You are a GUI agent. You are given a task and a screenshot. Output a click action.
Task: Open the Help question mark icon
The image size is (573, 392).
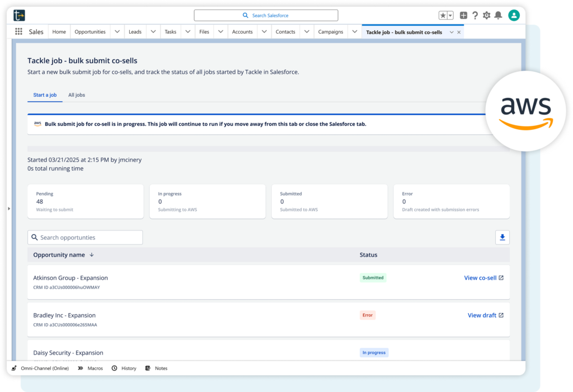coord(475,15)
